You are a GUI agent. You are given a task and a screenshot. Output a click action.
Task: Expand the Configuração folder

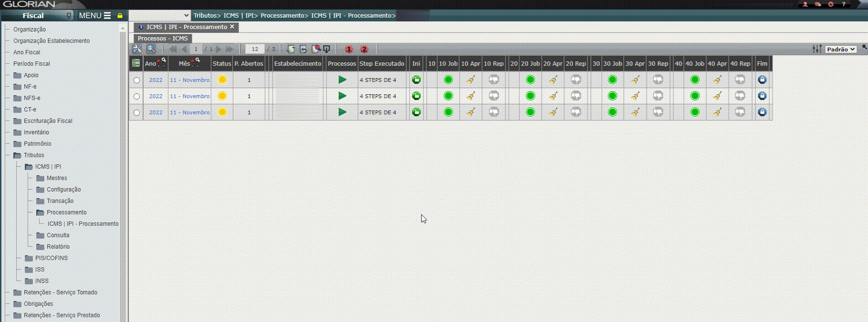coord(40,190)
